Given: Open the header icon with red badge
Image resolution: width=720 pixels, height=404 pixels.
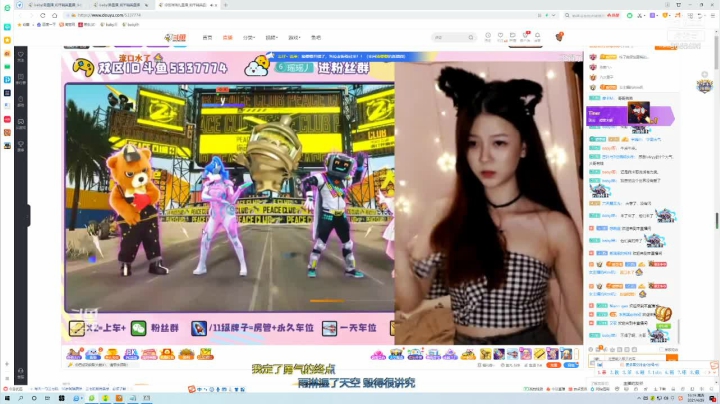Looking at the screenshot, I should click(x=525, y=37).
